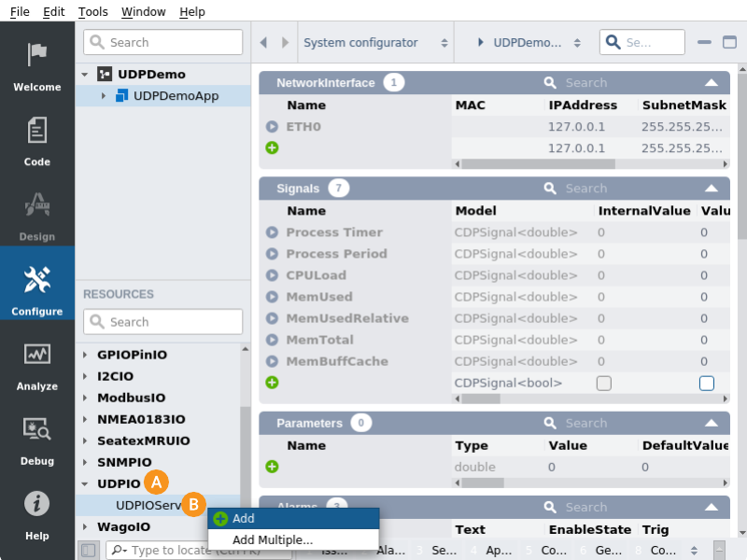The width and height of the screenshot is (747, 560).
Task: Switch to Debug mode
Action: (x=37, y=439)
